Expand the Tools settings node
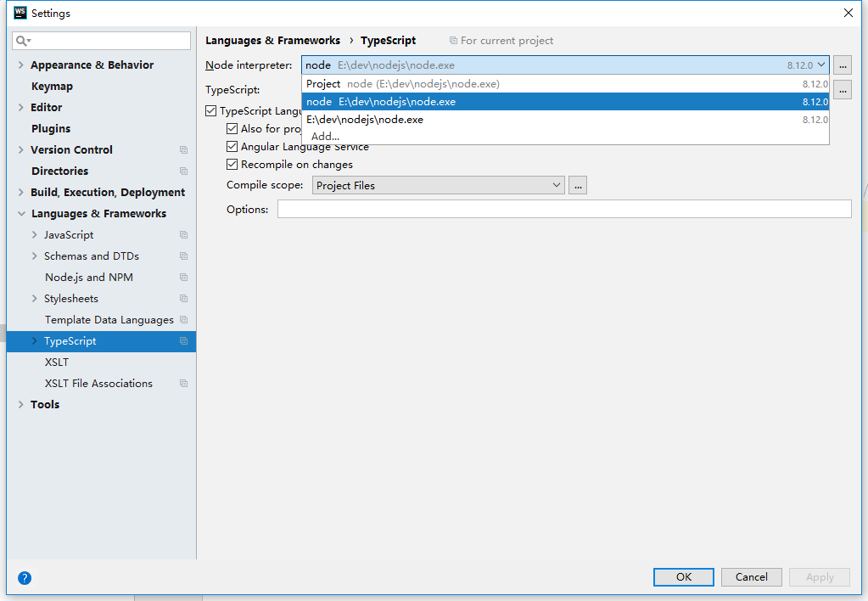This screenshot has width=868, height=601. [21, 404]
